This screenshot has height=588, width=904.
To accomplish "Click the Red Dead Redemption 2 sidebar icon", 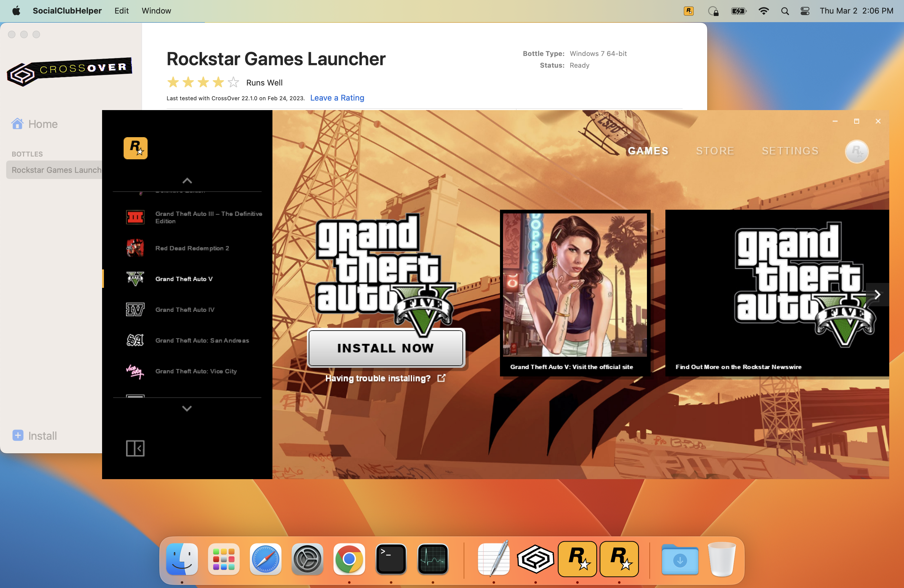I will pyautogui.click(x=135, y=248).
